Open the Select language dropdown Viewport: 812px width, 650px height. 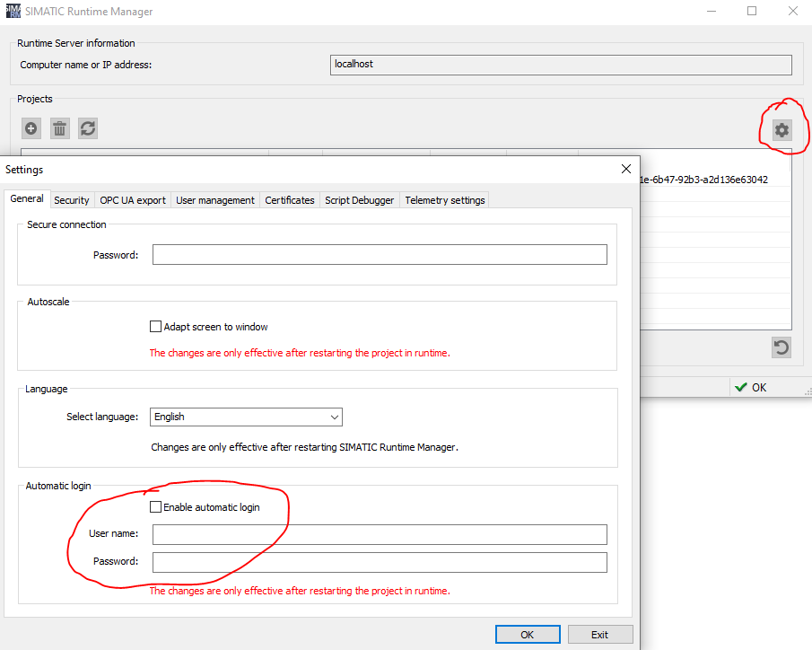(246, 417)
